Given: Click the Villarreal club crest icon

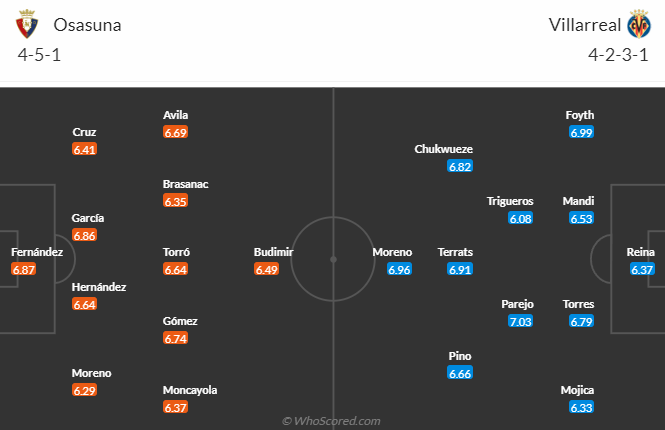Looking at the screenshot, I should pos(639,24).
